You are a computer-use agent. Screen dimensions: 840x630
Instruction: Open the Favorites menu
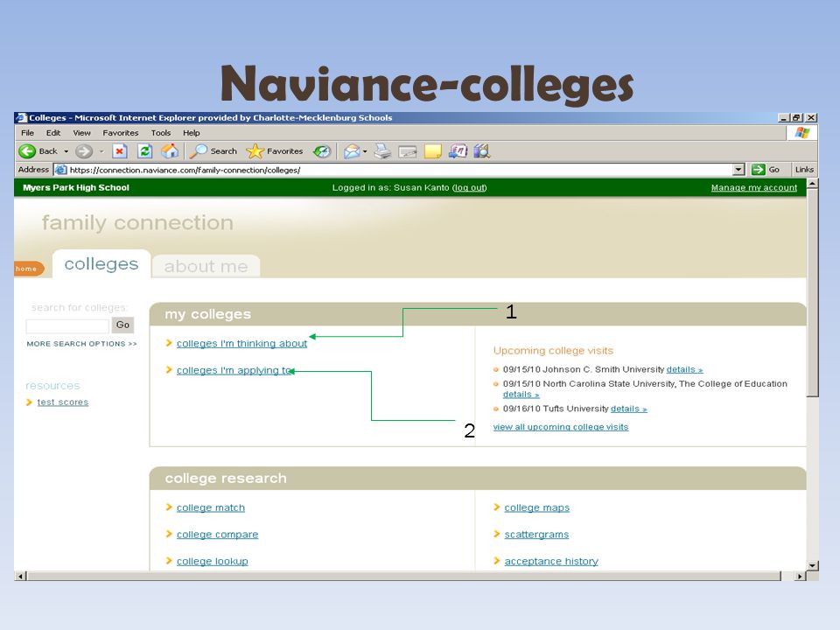click(x=121, y=133)
